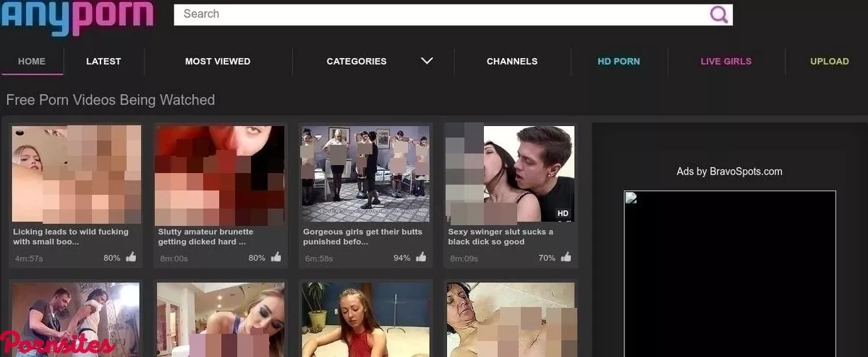Screen dimensions: 868x357
Task: Click the magnifying glass search icon
Action: click(718, 14)
